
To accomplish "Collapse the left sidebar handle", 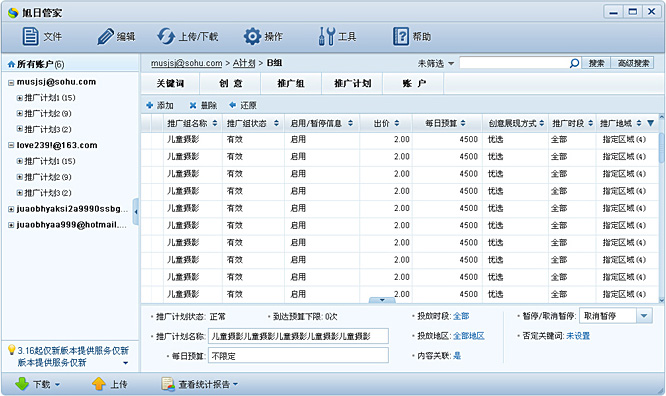I will pyautogui.click(x=135, y=212).
